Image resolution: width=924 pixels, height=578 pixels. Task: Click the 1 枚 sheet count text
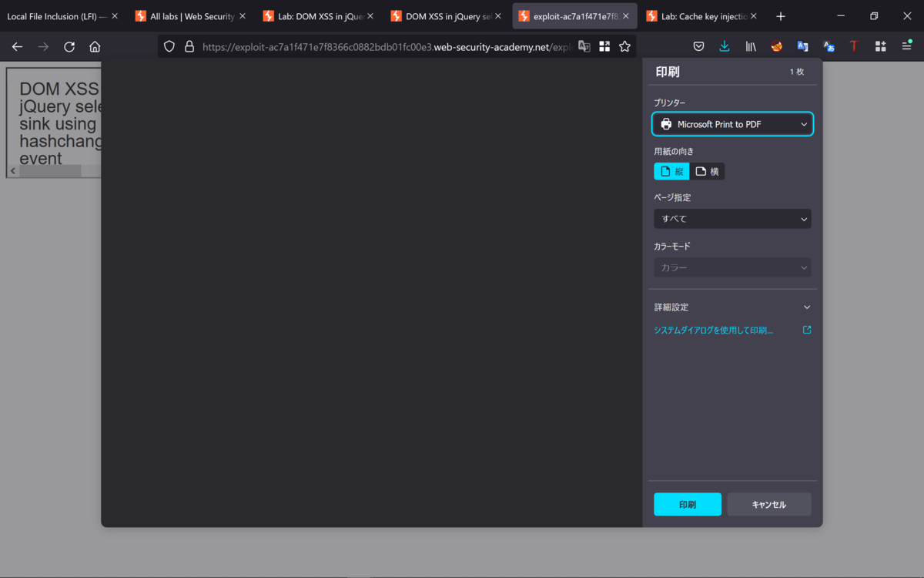[796, 72]
